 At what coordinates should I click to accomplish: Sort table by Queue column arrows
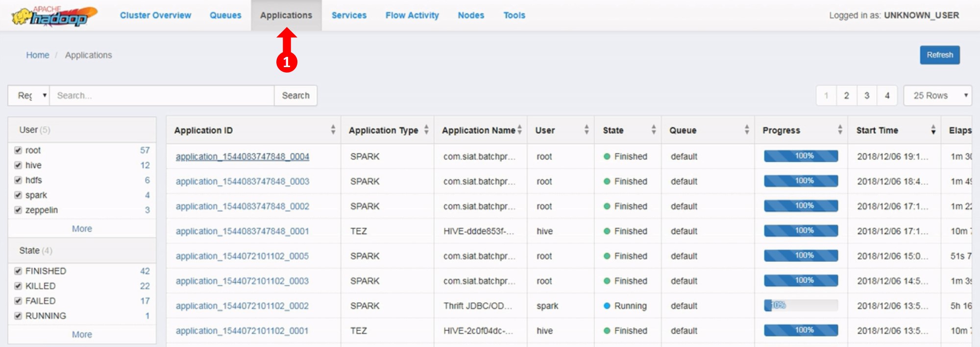(x=747, y=130)
